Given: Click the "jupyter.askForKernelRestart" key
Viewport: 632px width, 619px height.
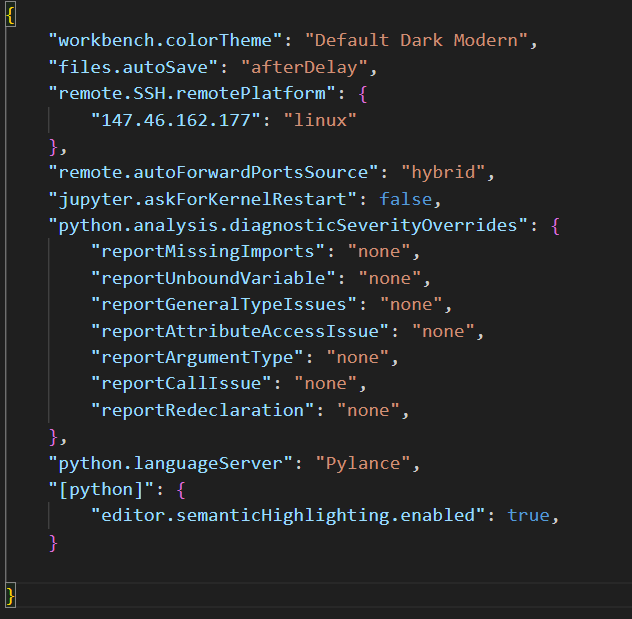Looking at the screenshot, I should (x=203, y=199).
